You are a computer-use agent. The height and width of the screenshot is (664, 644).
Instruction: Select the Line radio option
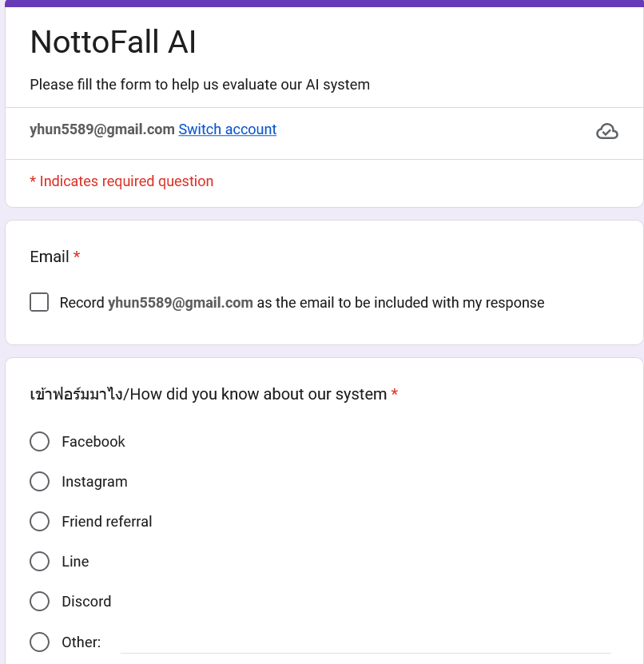click(39, 562)
